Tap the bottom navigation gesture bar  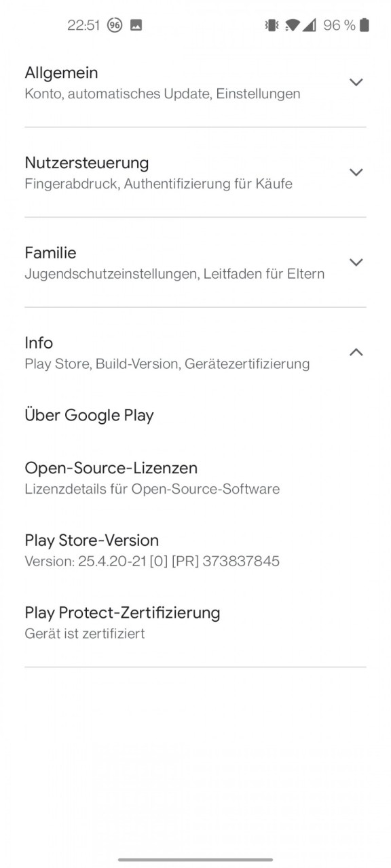tap(195, 859)
